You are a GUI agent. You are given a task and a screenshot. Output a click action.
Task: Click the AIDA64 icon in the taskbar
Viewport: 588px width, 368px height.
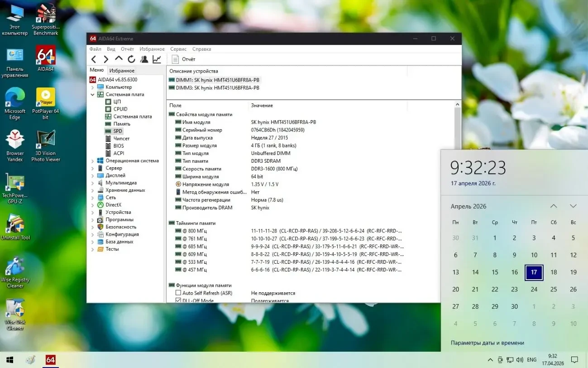click(x=50, y=360)
